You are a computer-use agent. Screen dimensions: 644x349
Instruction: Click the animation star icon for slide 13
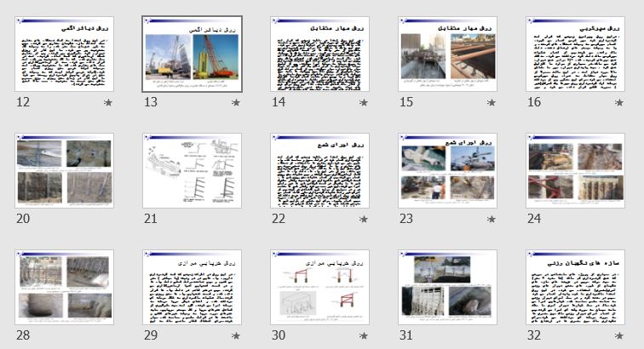(x=236, y=102)
